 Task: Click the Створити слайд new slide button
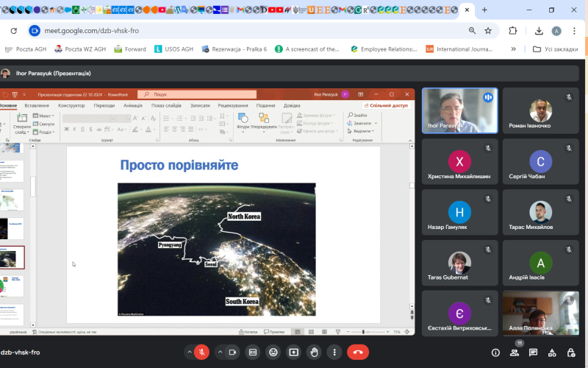22,124
